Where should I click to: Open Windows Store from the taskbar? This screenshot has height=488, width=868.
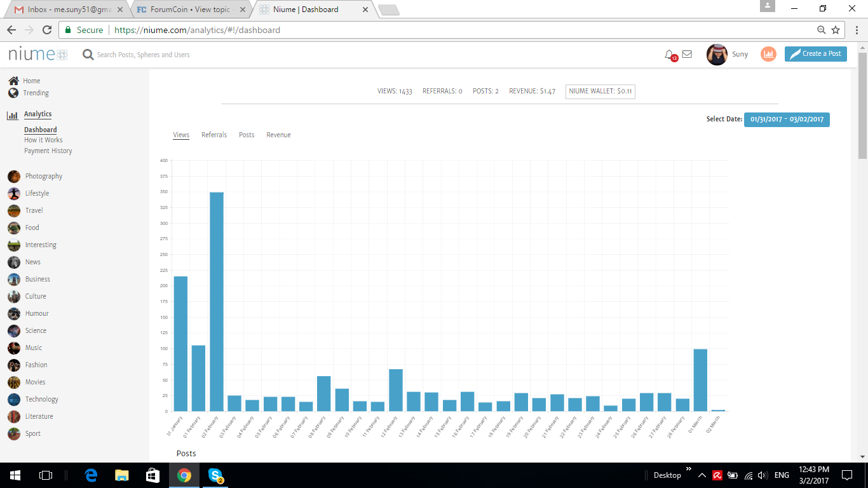click(x=153, y=475)
